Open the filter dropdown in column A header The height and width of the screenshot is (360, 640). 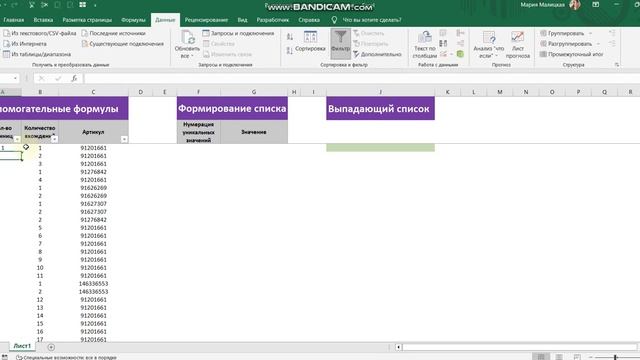[17, 139]
